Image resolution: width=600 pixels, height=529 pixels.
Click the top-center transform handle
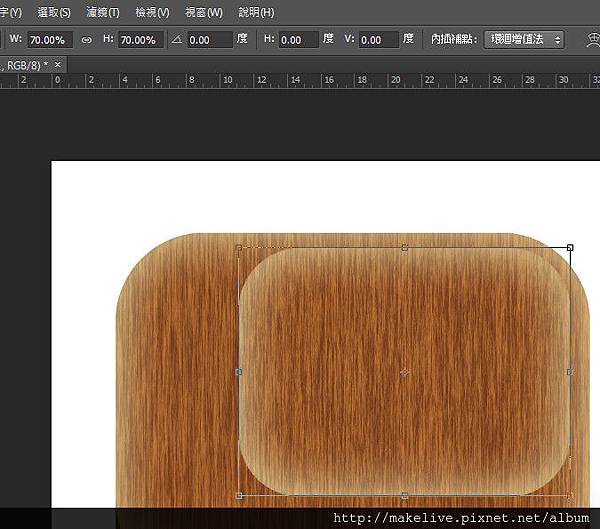point(404,247)
